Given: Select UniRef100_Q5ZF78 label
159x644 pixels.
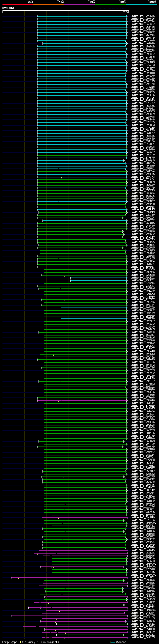Looking at the screenshot, I should point(142,319).
